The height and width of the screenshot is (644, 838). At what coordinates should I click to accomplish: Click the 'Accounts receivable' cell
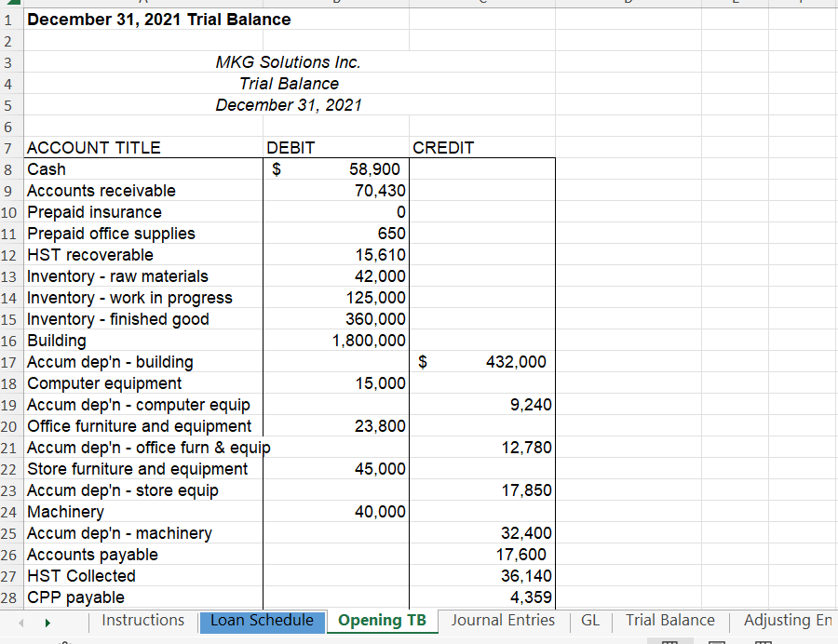(x=143, y=191)
